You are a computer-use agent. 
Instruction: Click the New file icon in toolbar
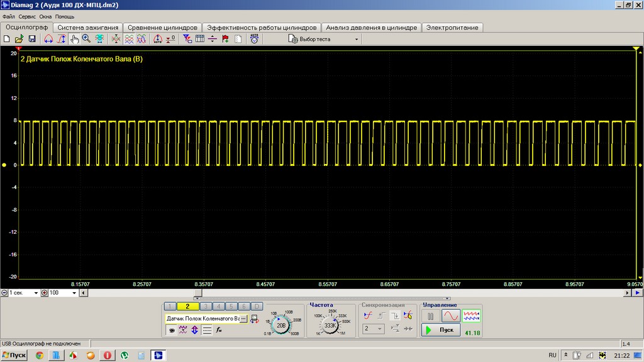coord(6,39)
